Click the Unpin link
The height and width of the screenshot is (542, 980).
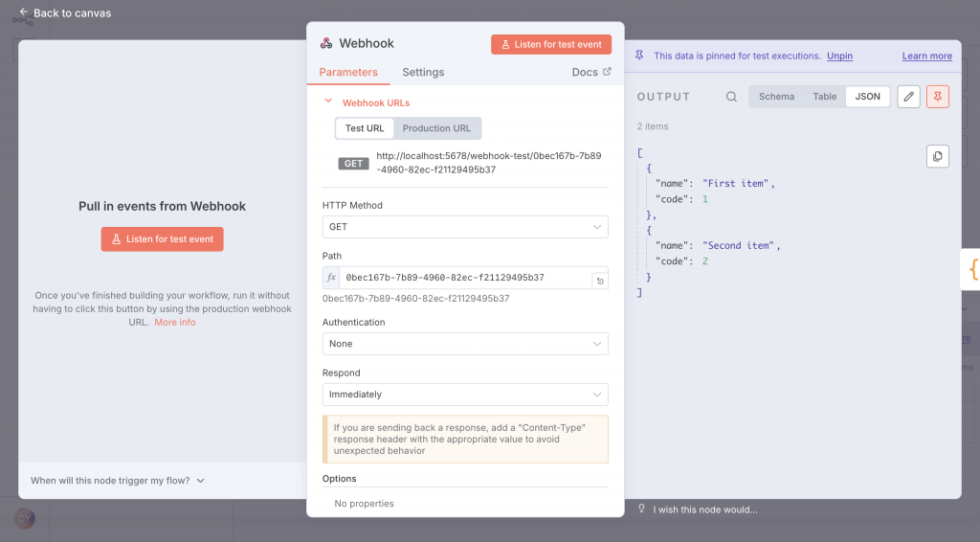839,56
